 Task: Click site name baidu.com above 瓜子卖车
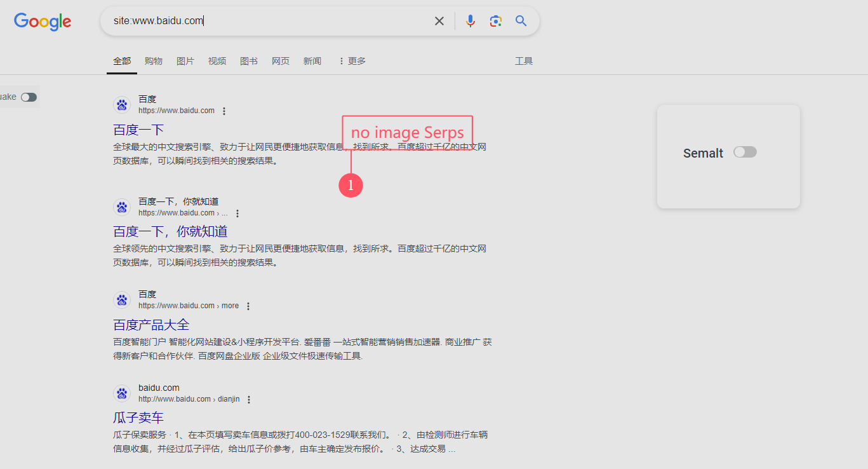(x=159, y=388)
